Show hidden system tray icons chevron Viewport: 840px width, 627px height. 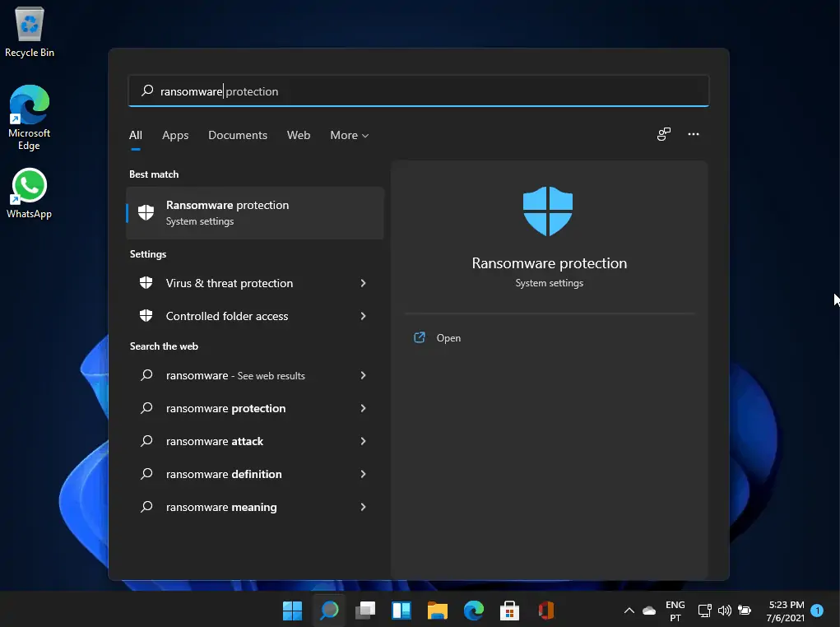[x=629, y=611]
